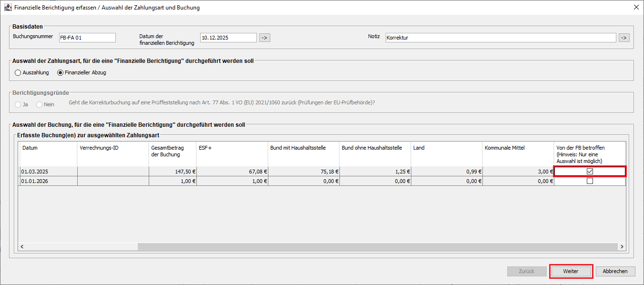Open date picker arrow next to Datum field
This screenshot has height=285, width=644.
click(265, 38)
